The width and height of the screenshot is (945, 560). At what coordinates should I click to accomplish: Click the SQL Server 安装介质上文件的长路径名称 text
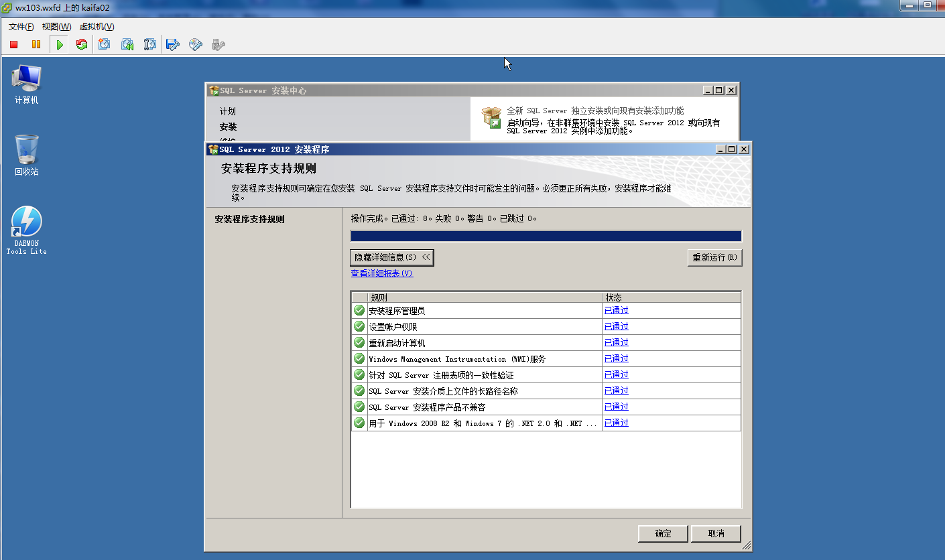(x=443, y=391)
